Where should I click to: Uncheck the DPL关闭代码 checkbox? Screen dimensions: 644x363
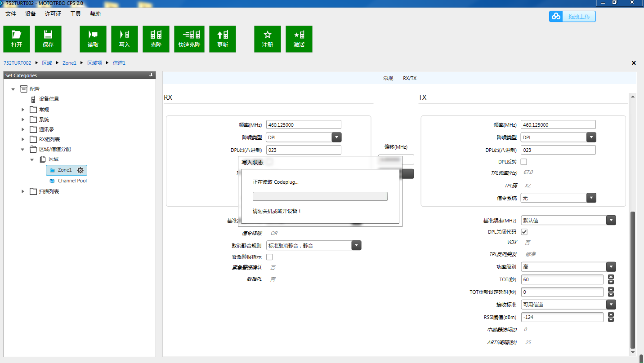coord(524,232)
